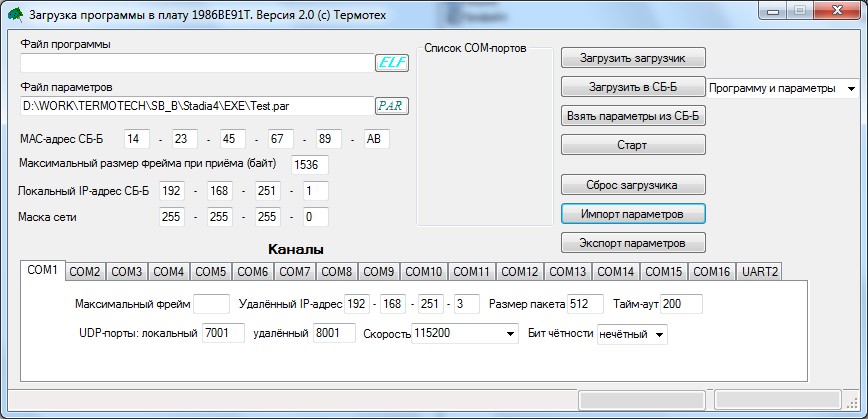Click the Список COM-портов list box
Screen dimensions: 868x419
point(485,138)
